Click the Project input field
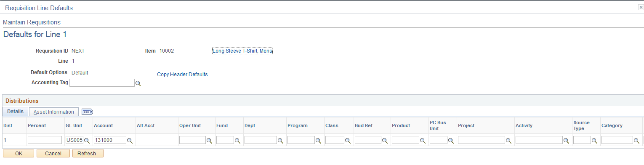The height and width of the screenshot is (165, 644). point(482,140)
